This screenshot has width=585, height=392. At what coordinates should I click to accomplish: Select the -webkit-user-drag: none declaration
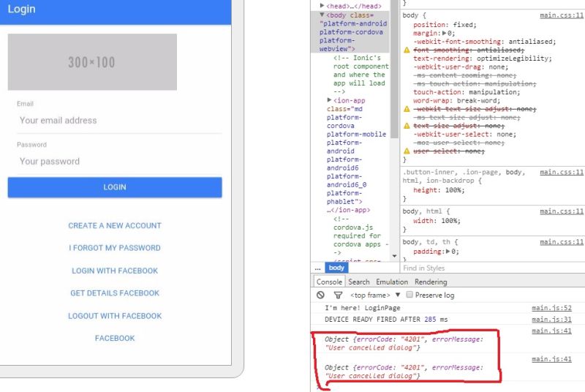point(461,67)
